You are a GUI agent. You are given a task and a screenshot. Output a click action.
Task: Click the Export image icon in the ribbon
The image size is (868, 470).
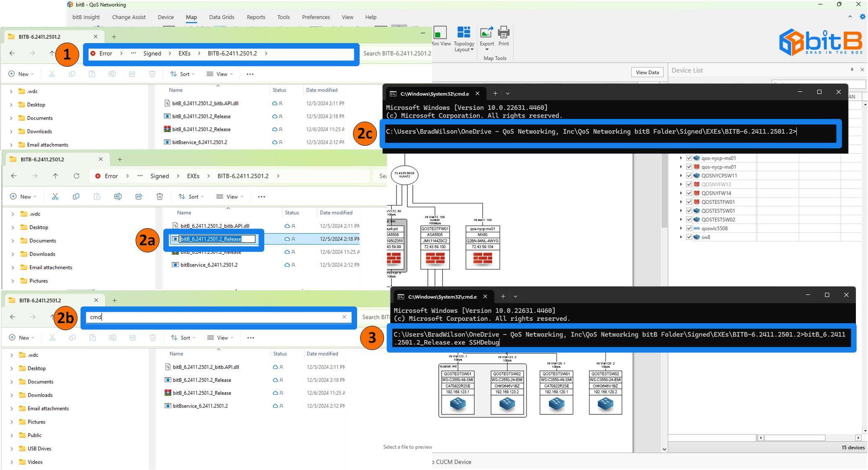point(487,32)
